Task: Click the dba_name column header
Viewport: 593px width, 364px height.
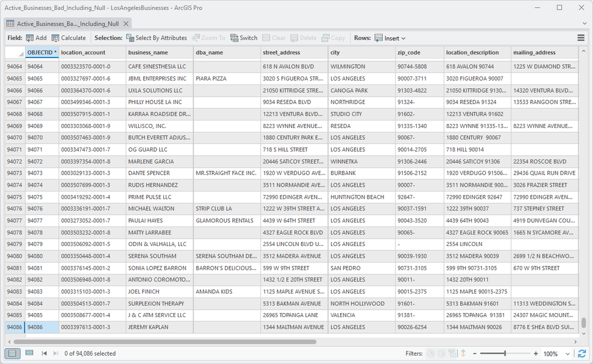Action: click(227, 53)
